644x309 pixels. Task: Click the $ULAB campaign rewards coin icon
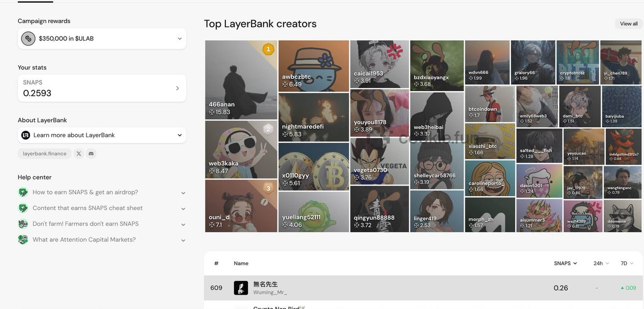28,39
